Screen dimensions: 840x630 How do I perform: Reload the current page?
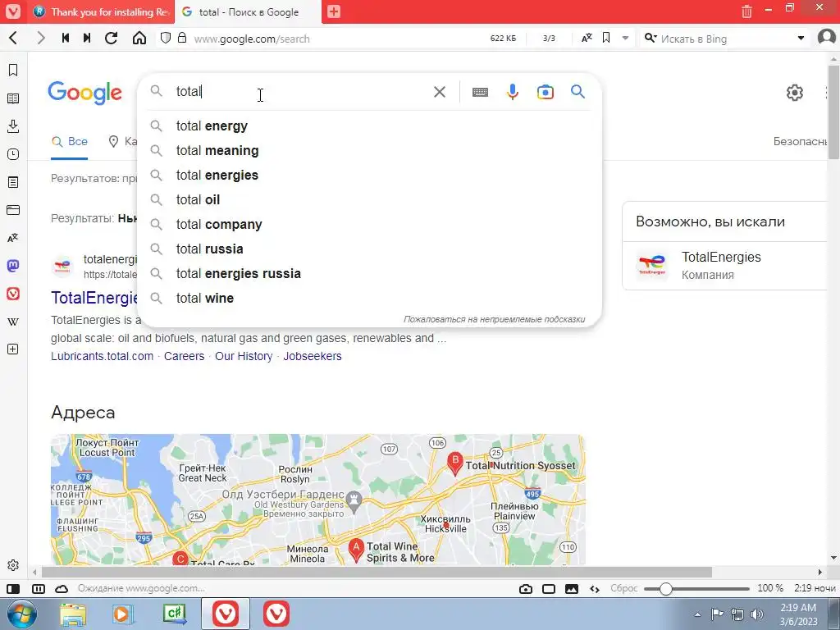[x=112, y=38]
